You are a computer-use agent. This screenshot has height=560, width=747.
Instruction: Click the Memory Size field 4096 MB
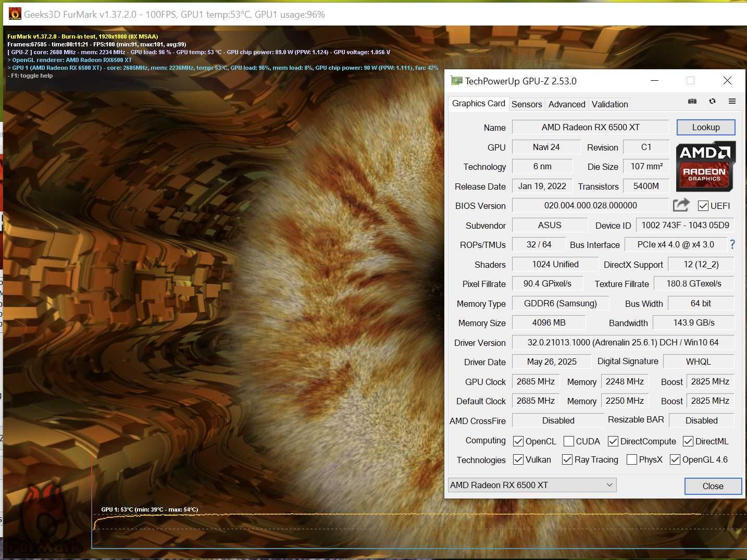(549, 322)
